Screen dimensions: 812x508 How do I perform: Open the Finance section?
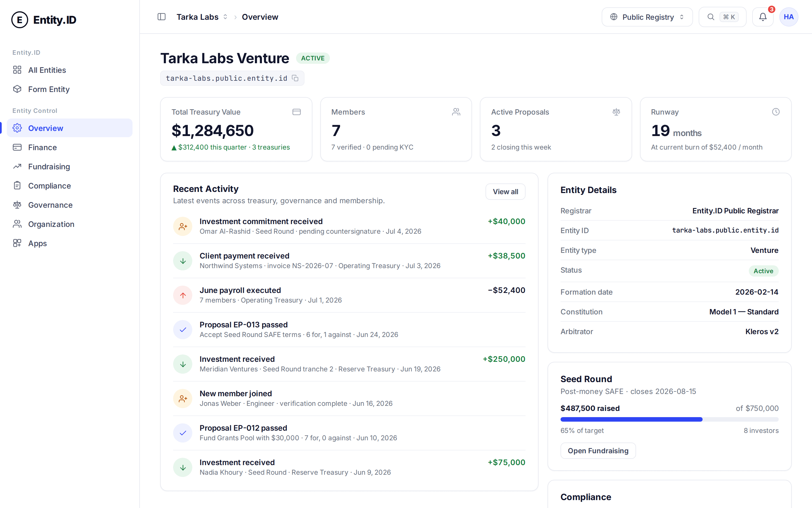point(69,147)
